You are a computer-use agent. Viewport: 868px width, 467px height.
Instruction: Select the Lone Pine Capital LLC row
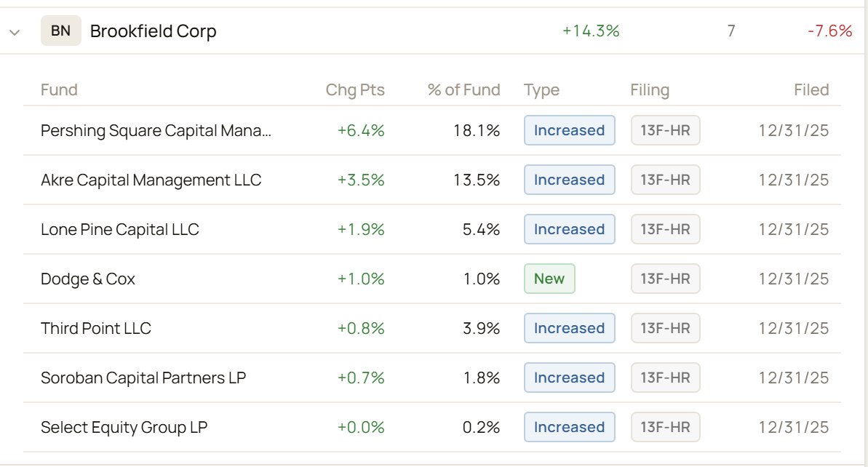431,229
